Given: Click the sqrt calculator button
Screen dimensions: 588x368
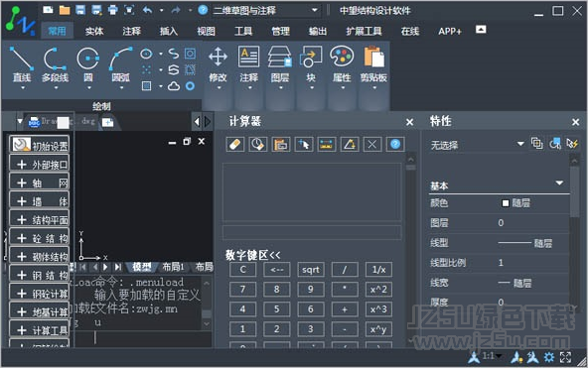Looking at the screenshot, I should pyautogui.click(x=311, y=270).
